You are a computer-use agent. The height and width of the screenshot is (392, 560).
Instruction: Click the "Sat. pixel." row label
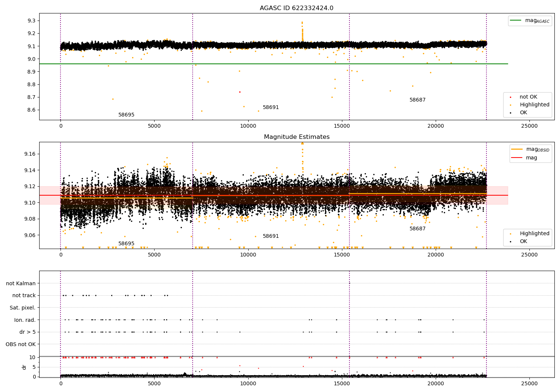coord(23,308)
